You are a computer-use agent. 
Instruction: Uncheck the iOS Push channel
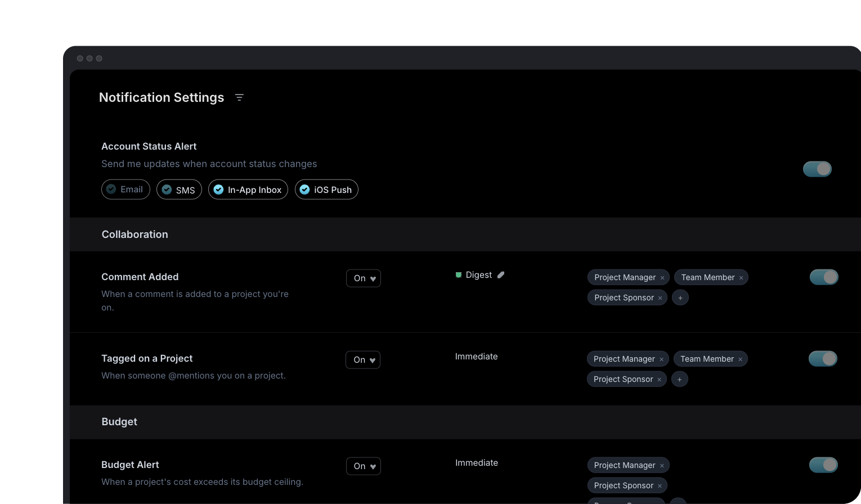(x=326, y=190)
